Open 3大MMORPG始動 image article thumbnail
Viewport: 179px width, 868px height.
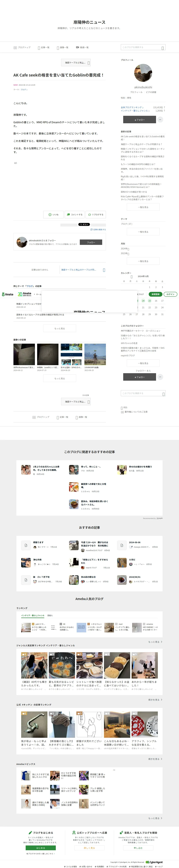click(95, 355)
